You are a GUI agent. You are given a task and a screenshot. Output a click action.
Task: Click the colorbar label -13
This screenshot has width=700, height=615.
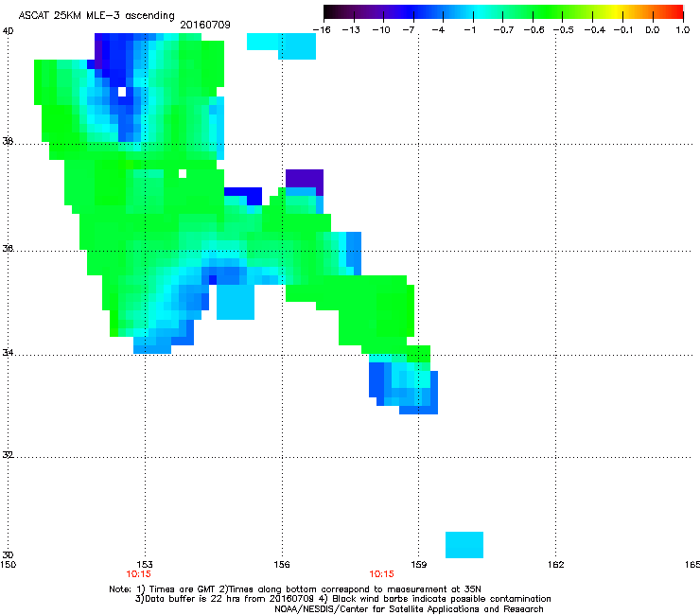coord(351,30)
